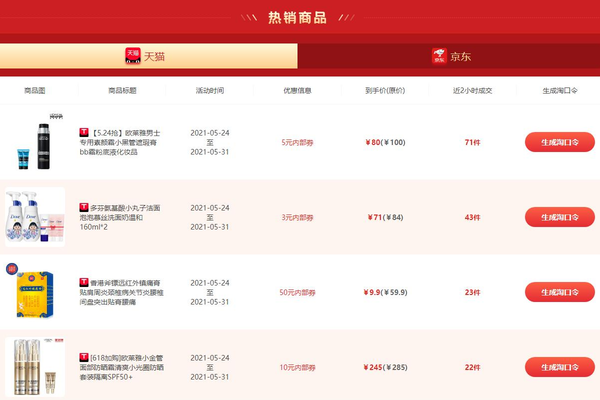Click the 到手价(原价) column header
The width and height of the screenshot is (600, 400).
[x=385, y=90]
